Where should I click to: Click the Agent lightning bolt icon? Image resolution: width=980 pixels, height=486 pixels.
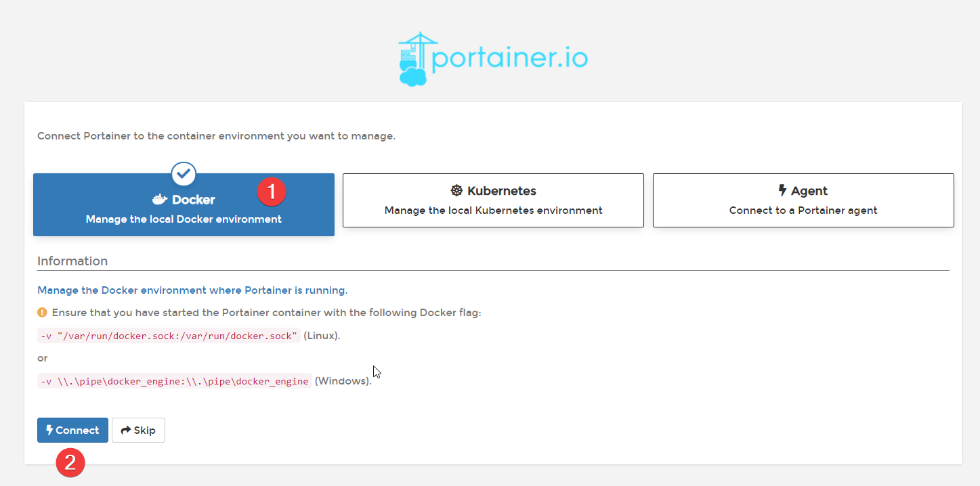click(x=782, y=191)
